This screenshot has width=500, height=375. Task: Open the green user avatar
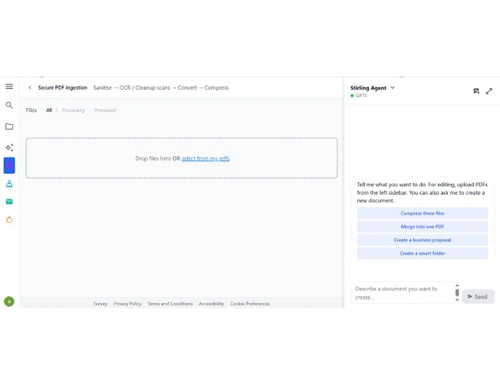coord(9,301)
